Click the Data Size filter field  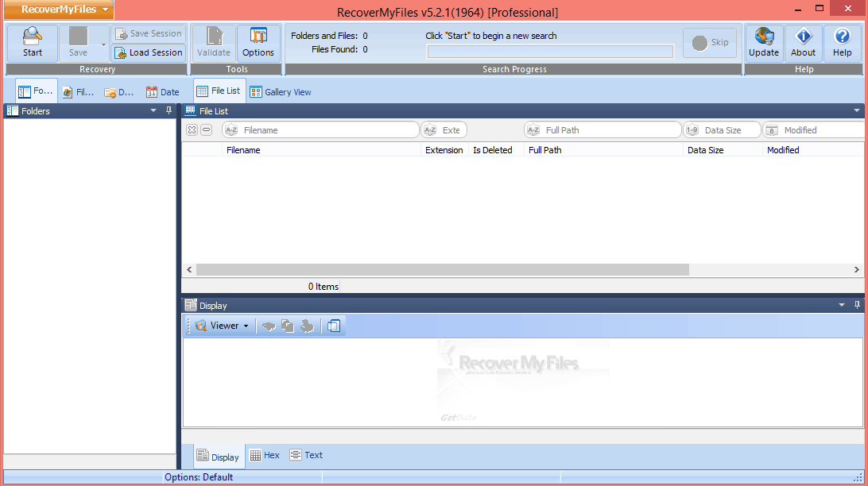[723, 130]
